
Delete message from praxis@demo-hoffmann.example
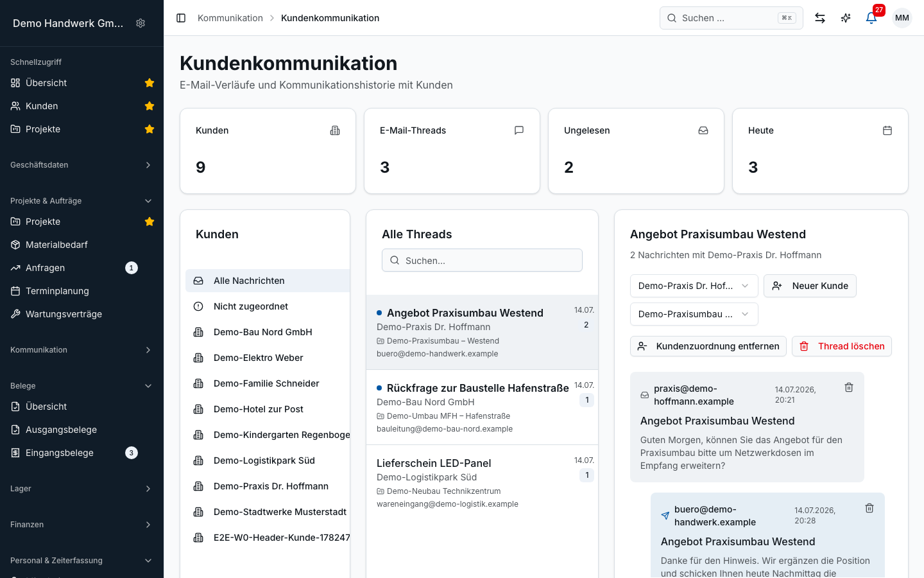point(849,387)
